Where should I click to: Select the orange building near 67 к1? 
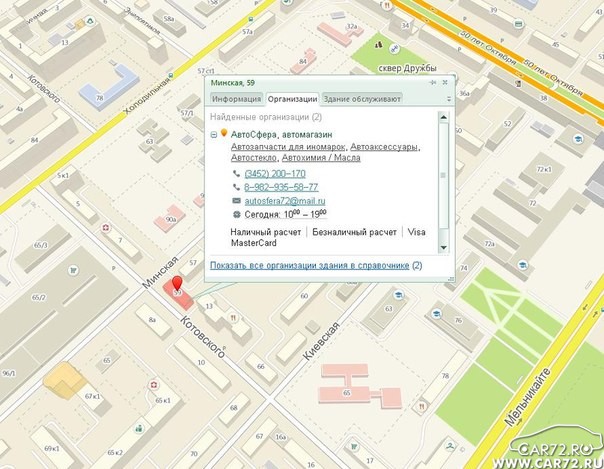(63, 379)
